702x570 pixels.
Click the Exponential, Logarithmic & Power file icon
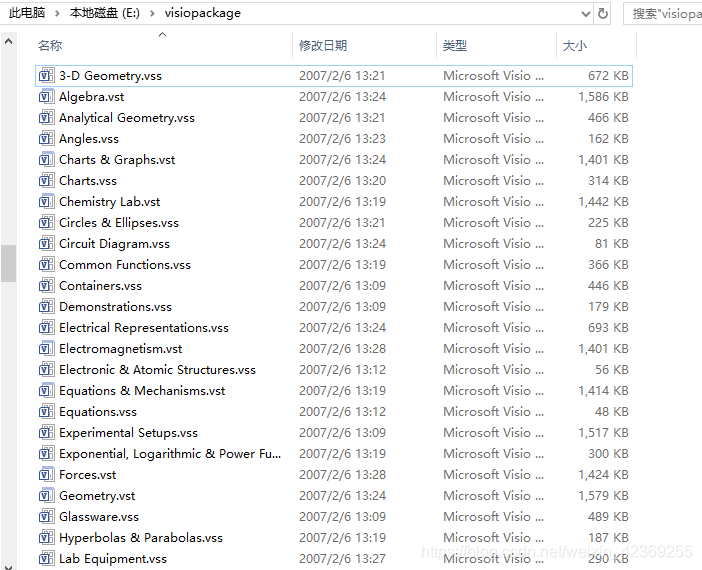coord(46,454)
